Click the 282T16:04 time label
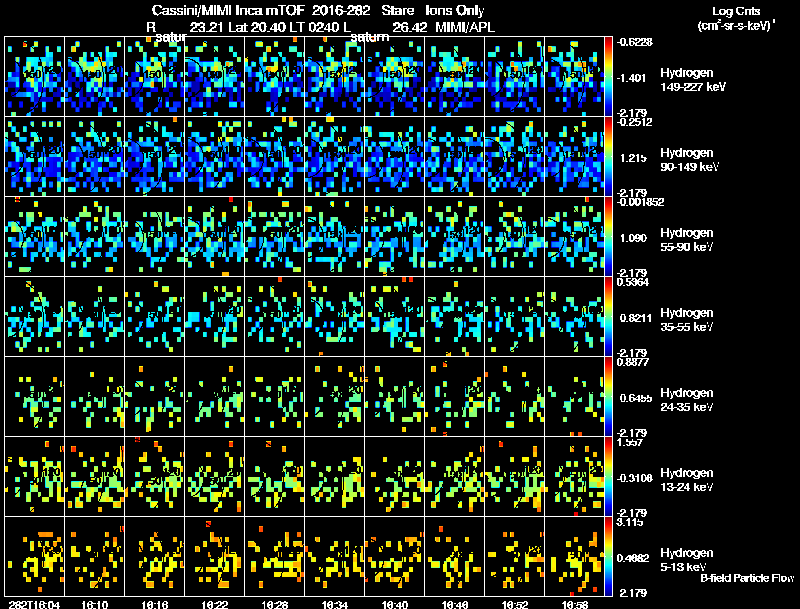The width and height of the screenshot is (800, 609). [x=34, y=604]
